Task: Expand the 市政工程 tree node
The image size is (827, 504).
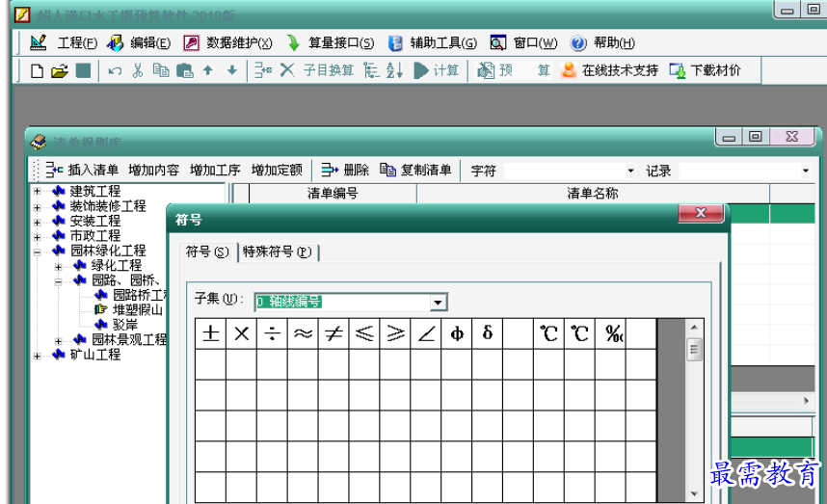Action: click(x=37, y=237)
